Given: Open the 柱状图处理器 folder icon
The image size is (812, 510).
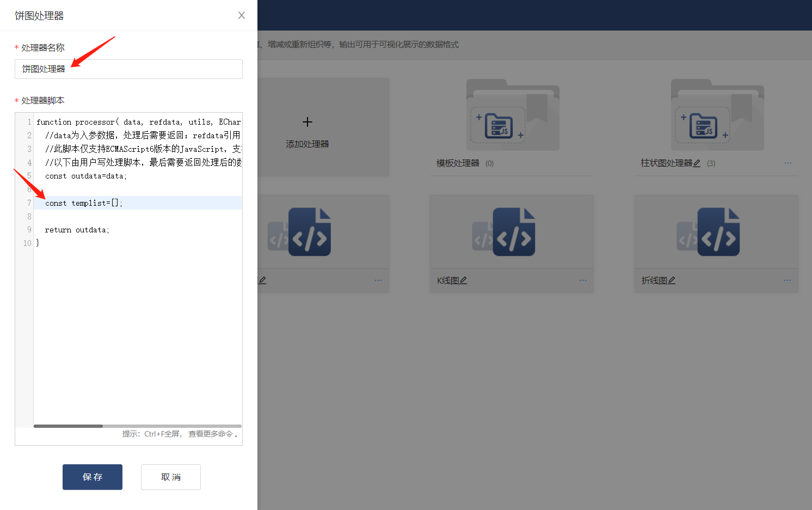Looking at the screenshot, I should pos(717,115).
